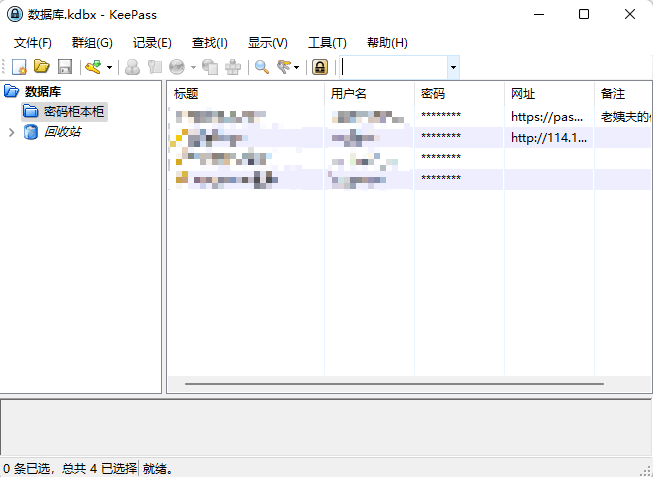Sort by the 密码 column header
This screenshot has height=477, width=653.
pyautogui.click(x=459, y=93)
